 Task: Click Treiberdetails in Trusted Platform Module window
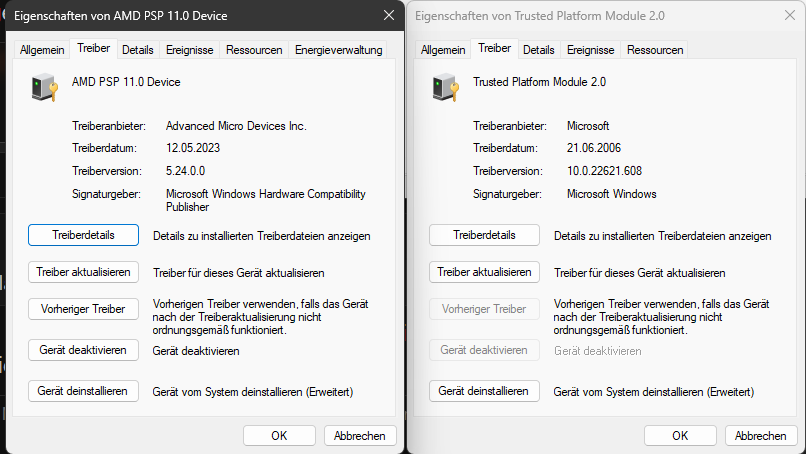point(484,235)
